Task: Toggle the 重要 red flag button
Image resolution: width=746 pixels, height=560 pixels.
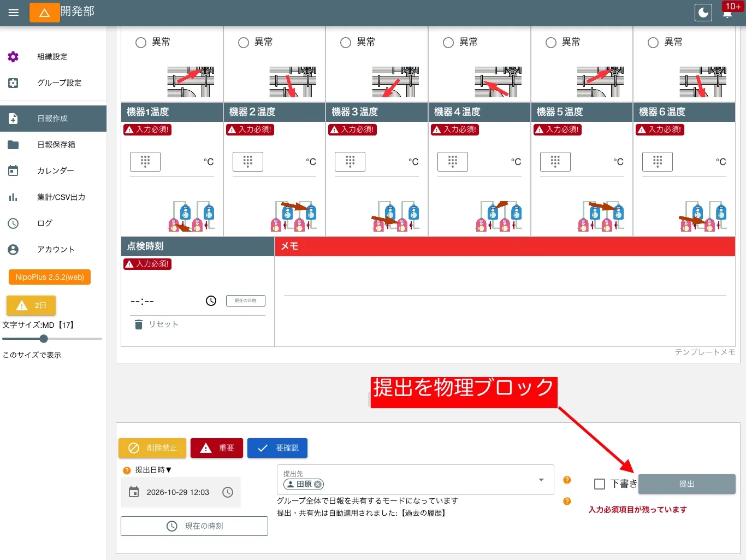Action: (217, 448)
